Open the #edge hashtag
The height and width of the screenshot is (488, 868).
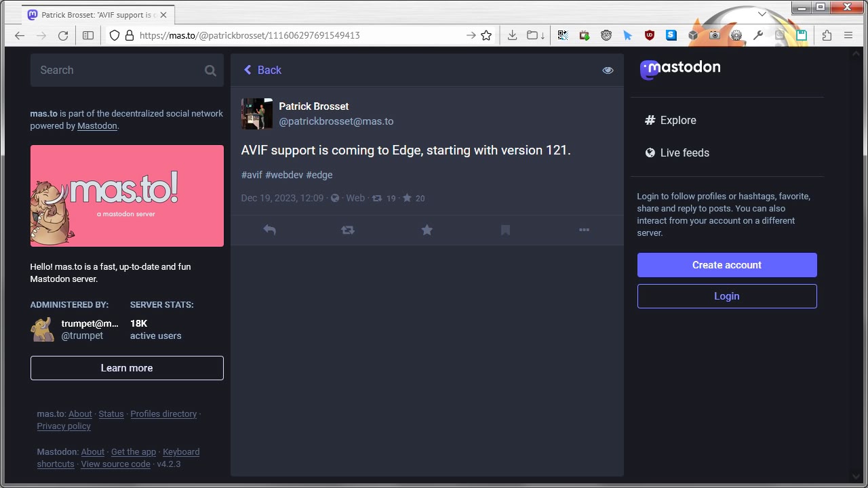[x=319, y=175]
